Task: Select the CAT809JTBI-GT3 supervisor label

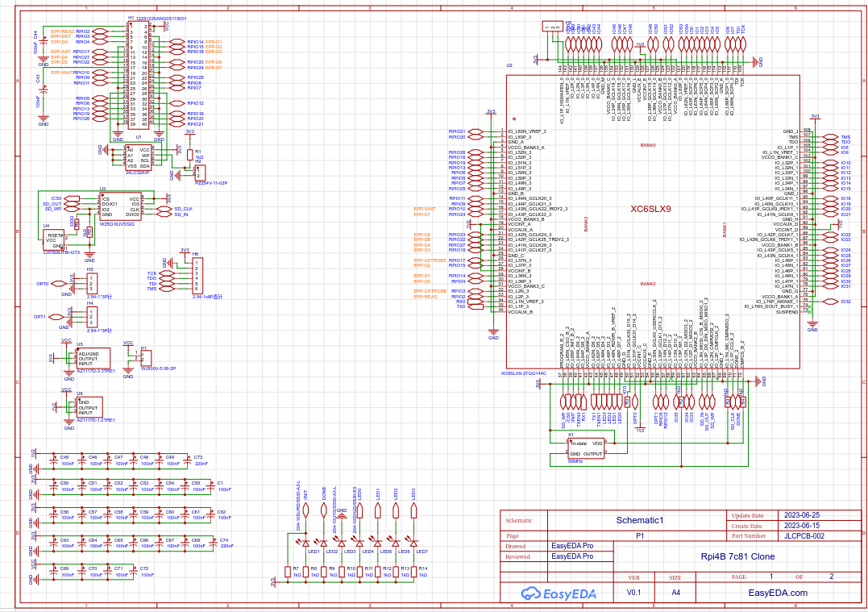Action: pos(61,252)
